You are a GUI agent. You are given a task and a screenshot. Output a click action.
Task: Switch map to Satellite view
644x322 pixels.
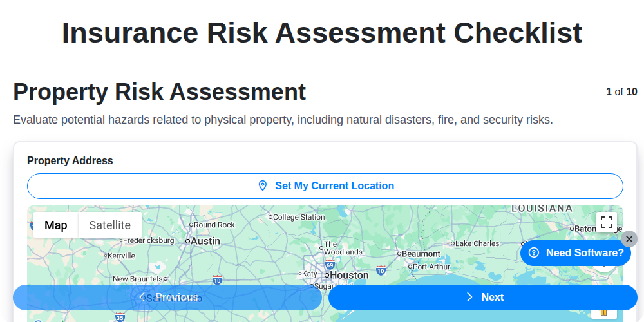[110, 225]
